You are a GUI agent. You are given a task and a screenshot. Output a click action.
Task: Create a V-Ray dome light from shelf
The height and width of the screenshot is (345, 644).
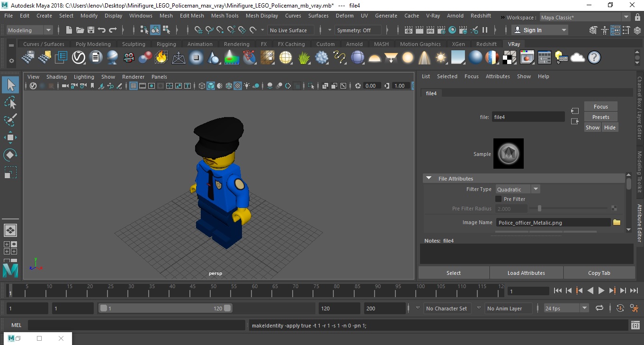pyautogui.click(x=374, y=58)
